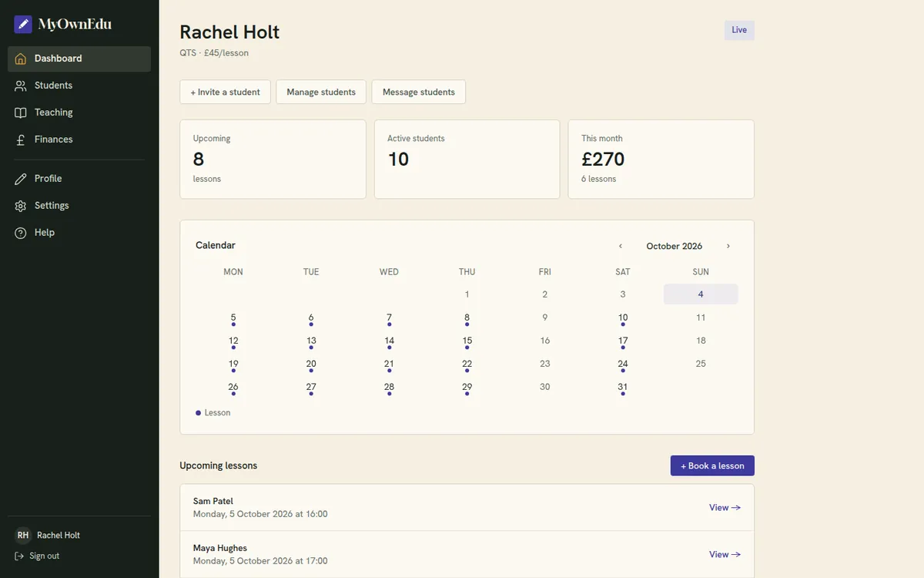Screen dimensions: 924x578
Task: Select October 15 in calendar
Action: pyautogui.click(x=467, y=341)
